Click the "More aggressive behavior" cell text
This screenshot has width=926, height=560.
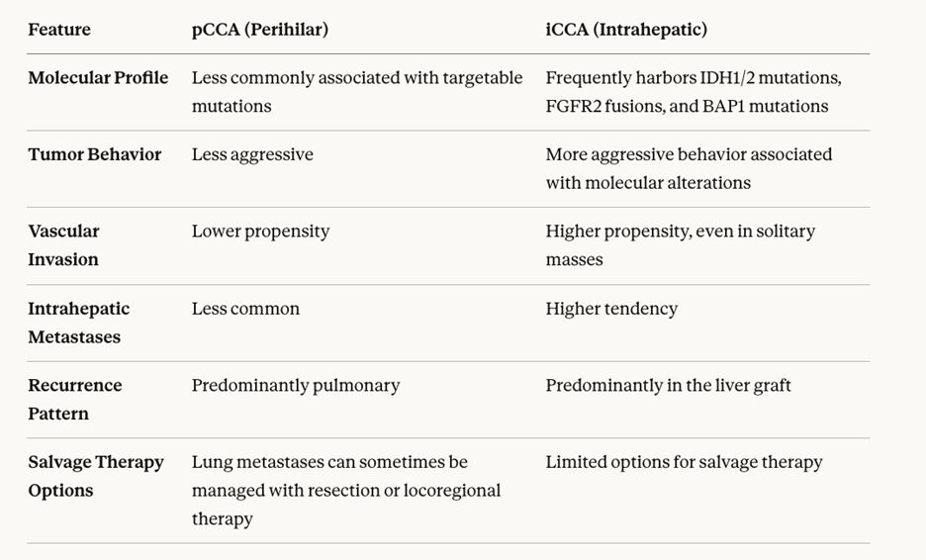coord(689,168)
